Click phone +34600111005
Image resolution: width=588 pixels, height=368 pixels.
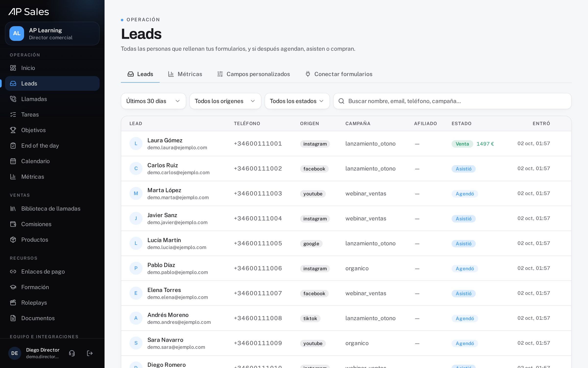pyautogui.click(x=258, y=243)
